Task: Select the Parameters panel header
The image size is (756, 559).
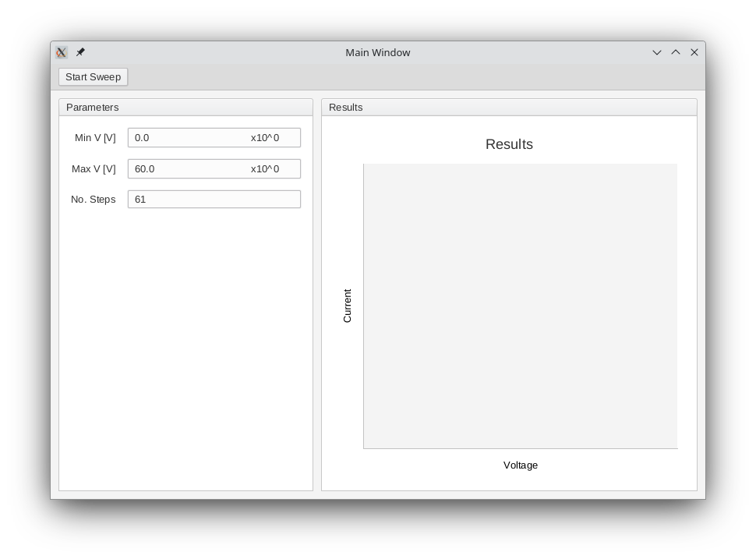Action: (185, 107)
